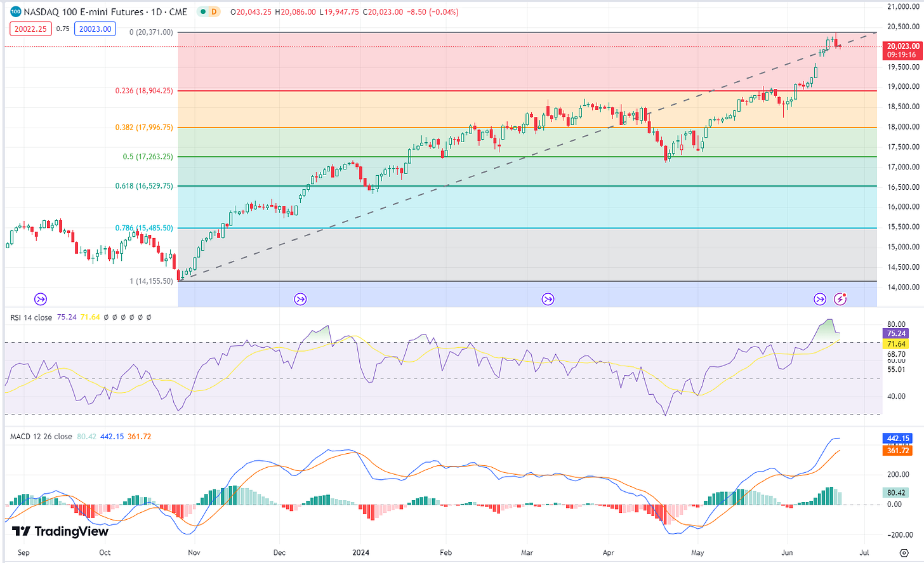This screenshot has height=563, width=924.
Task: Click the Mar label on time axis
Action: point(527,553)
